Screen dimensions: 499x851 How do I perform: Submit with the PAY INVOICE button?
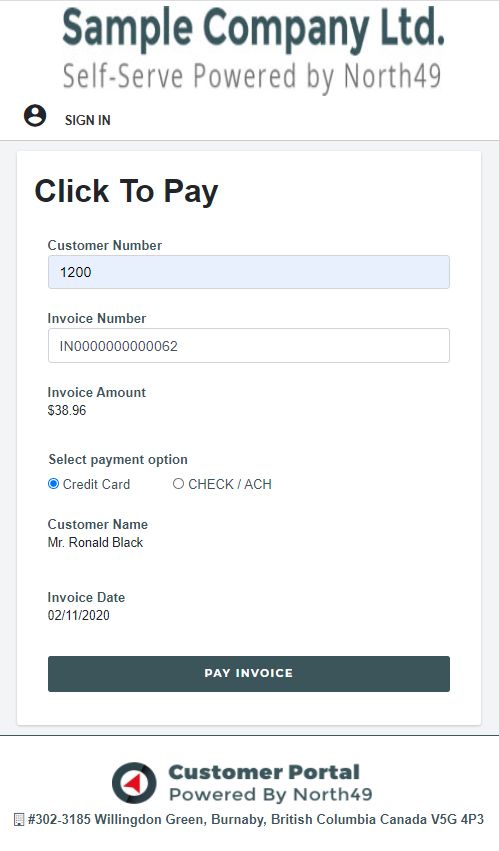(x=249, y=674)
